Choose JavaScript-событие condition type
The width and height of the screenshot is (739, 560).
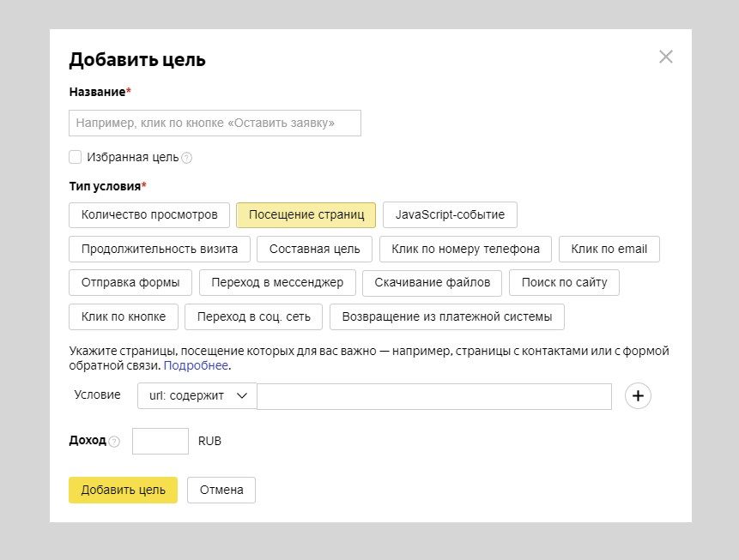pos(450,214)
